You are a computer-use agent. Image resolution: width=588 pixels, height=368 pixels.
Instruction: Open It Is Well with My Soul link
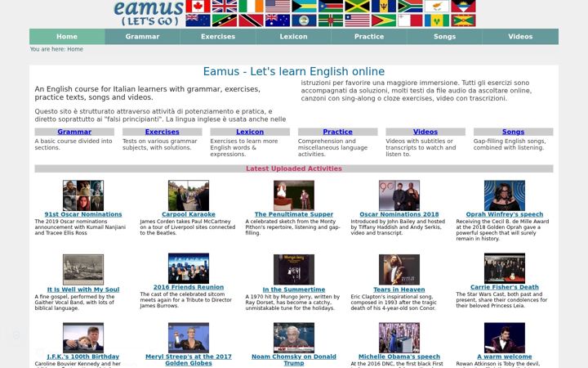(83, 289)
